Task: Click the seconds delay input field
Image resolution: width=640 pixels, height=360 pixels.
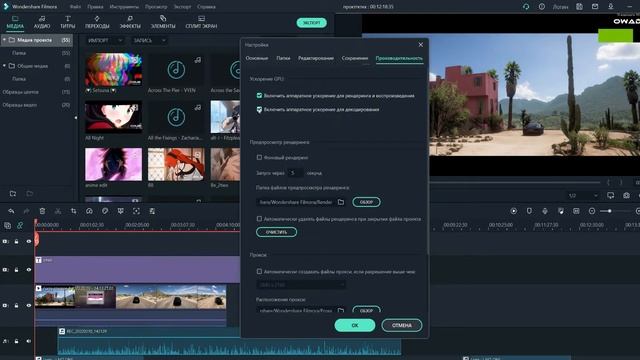Action: [295, 173]
